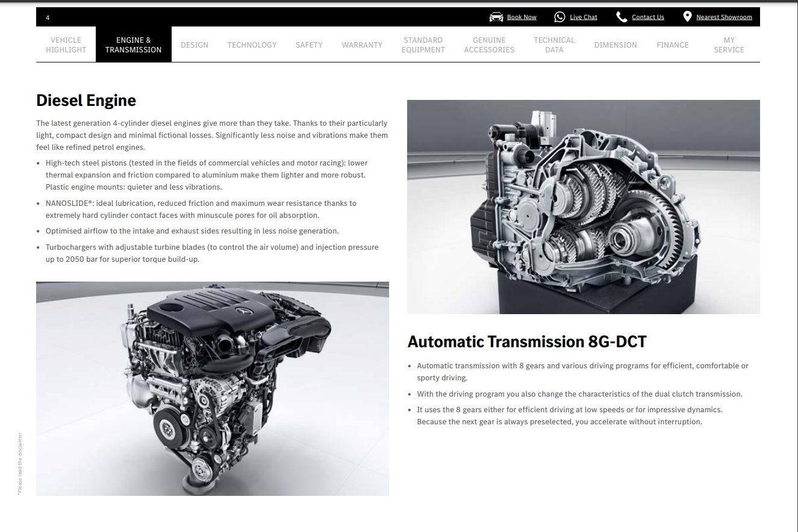The height and width of the screenshot is (532, 798).
Task: Click the location pin Nearest Showroom icon
Action: tap(687, 16)
